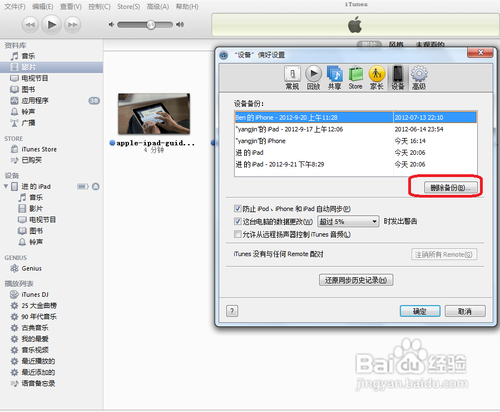Select the 进的 iPad 2012-9-21 backup row
Viewport: 500px width, 412px height.
point(356,164)
